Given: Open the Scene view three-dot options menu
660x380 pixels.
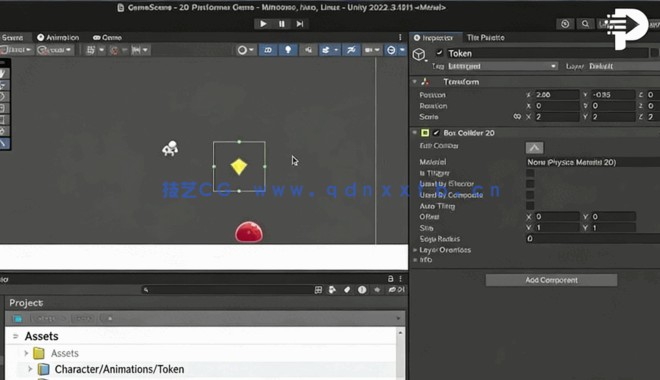Looking at the screenshot, I should [x=400, y=37].
